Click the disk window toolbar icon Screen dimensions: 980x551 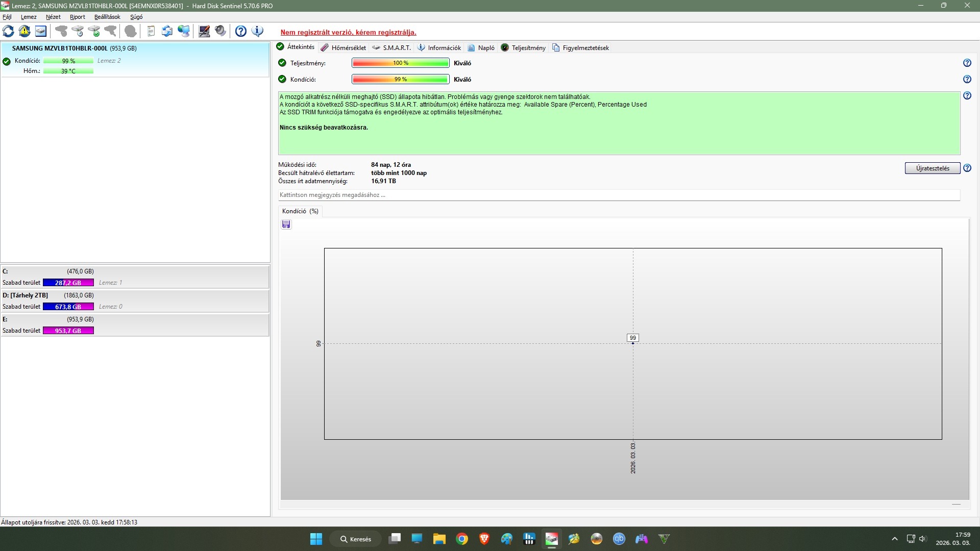[x=41, y=32]
